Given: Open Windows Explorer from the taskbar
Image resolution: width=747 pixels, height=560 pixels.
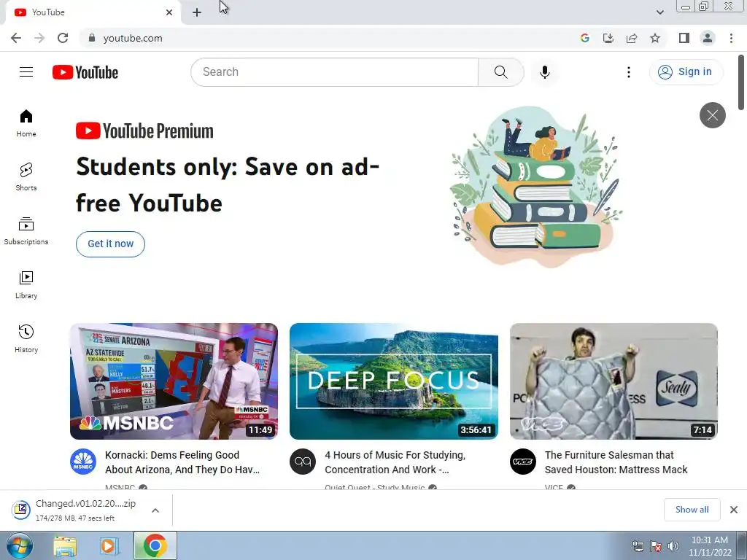Looking at the screenshot, I should [65, 545].
